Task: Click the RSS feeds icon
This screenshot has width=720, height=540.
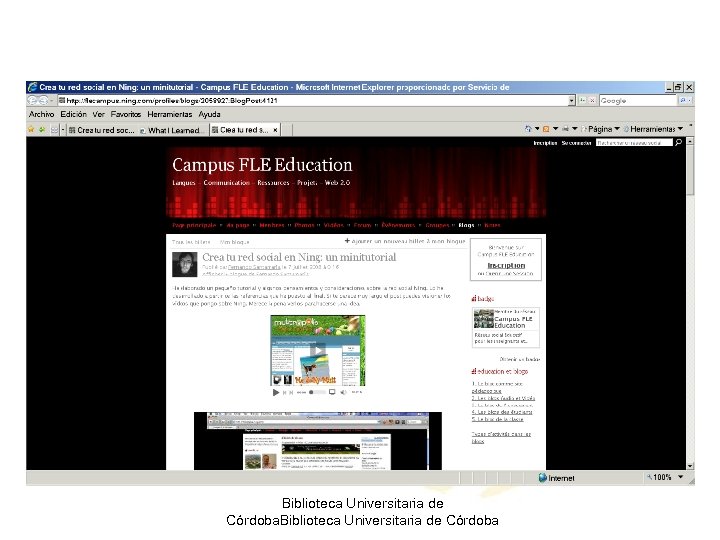Action: pos(546,129)
